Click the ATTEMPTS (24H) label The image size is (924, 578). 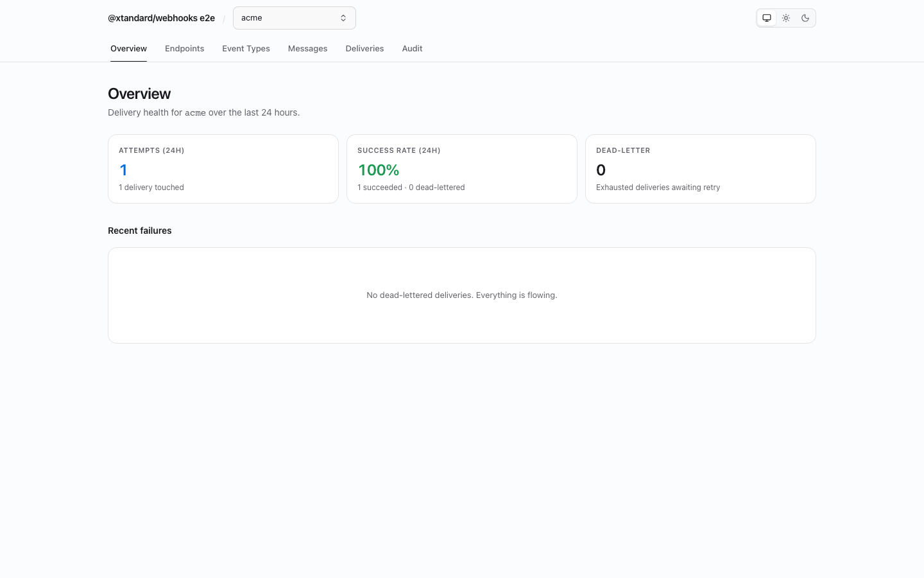(151, 150)
